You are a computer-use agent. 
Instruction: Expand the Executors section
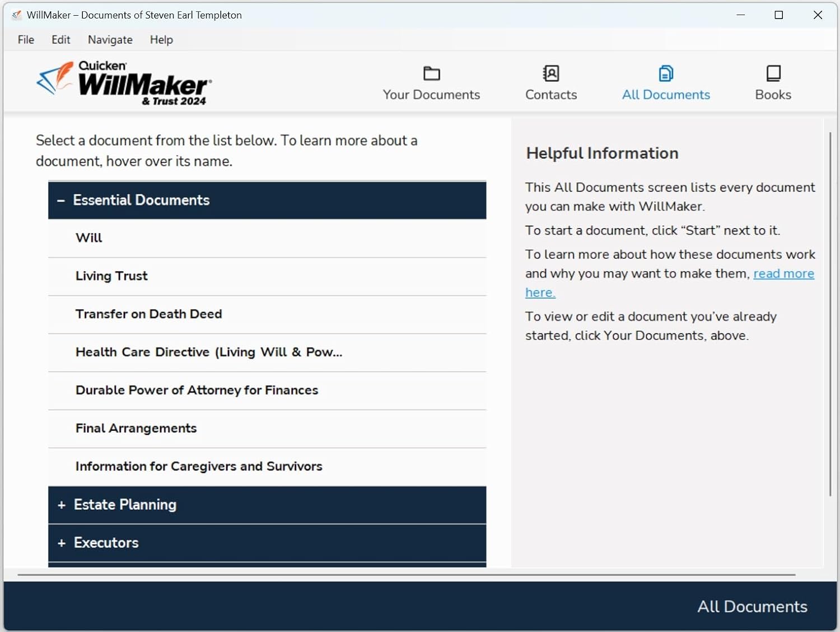pos(62,543)
